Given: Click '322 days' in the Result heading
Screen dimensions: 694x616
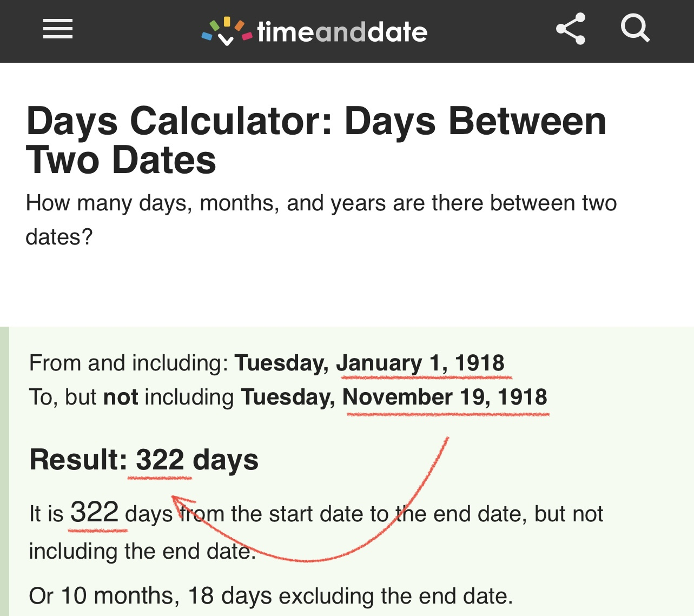Looking at the screenshot, I should (197, 460).
